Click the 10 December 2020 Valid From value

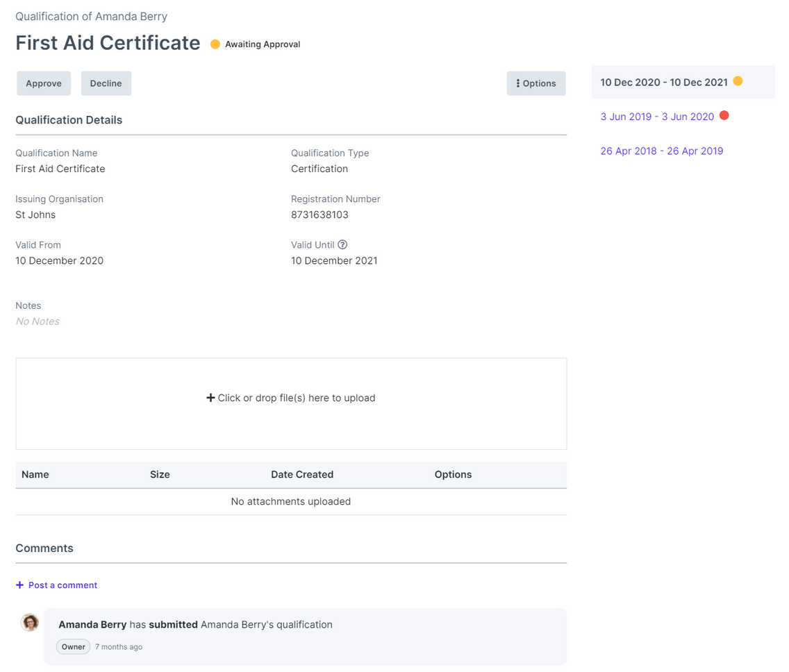tap(59, 260)
